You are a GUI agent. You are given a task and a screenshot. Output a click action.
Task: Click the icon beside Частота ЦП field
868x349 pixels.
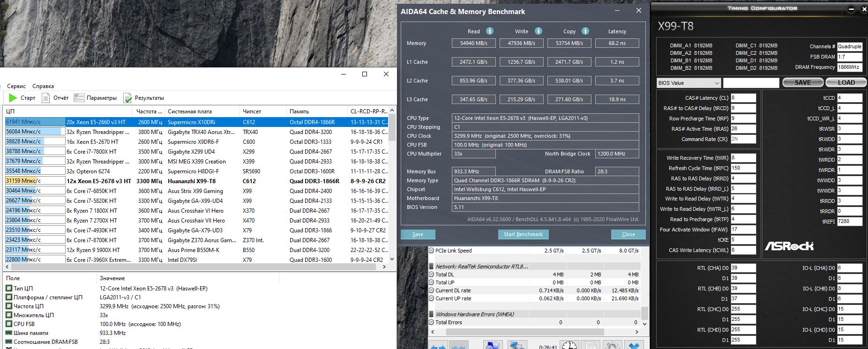[x=9, y=306]
